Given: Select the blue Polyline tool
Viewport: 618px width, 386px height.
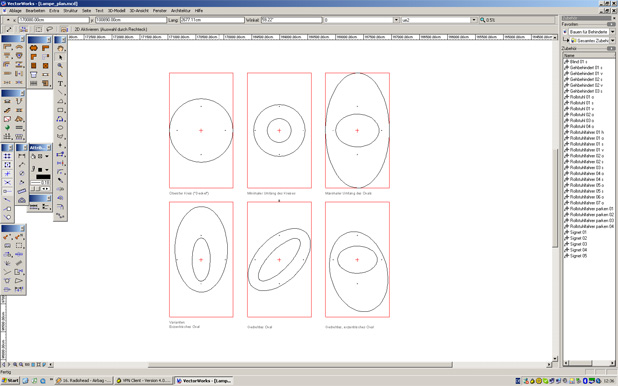Looking at the screenshot, I should tap(60, 119).
